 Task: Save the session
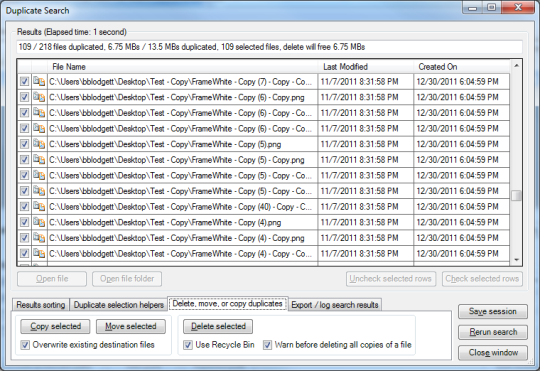point(493,311)
